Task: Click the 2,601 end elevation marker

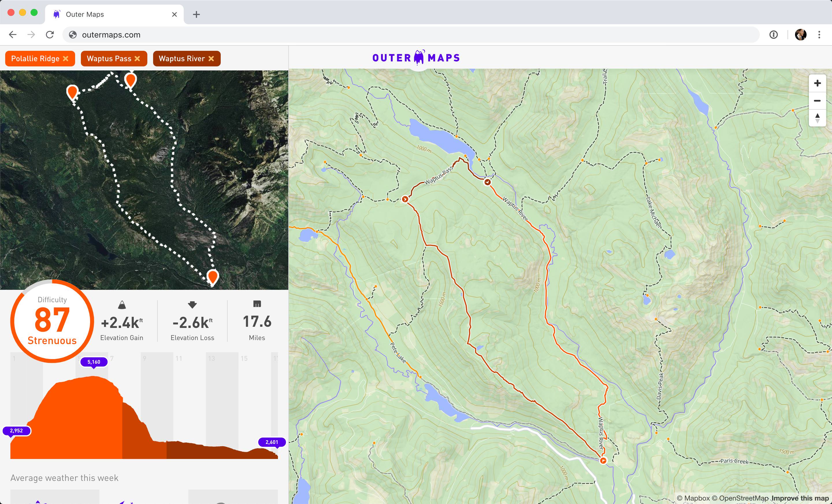Action: tap(272, 442)
